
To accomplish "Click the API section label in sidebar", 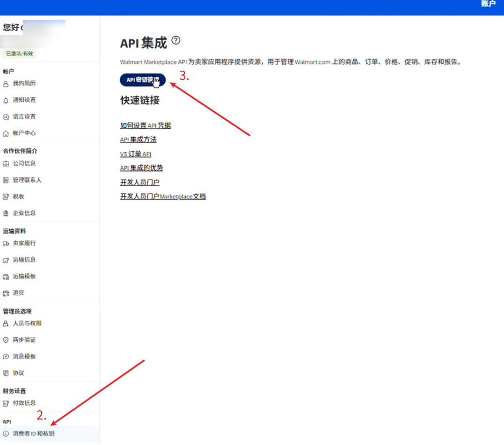I will click(x=7, y=422).
